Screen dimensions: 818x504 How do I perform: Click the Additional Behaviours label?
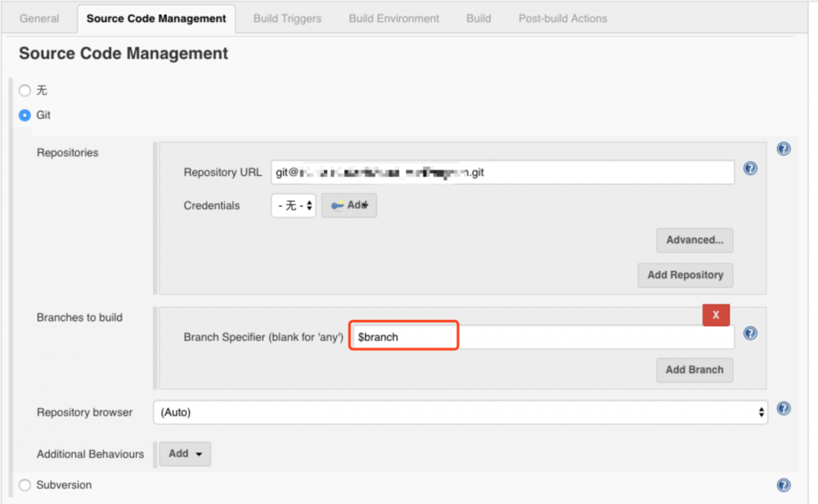[90, 454]
